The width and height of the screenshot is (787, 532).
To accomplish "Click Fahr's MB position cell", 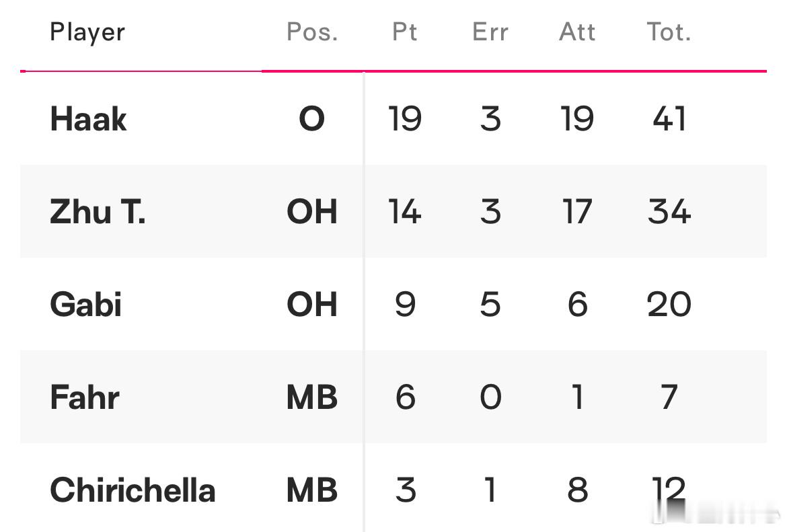I will [311, 397].
